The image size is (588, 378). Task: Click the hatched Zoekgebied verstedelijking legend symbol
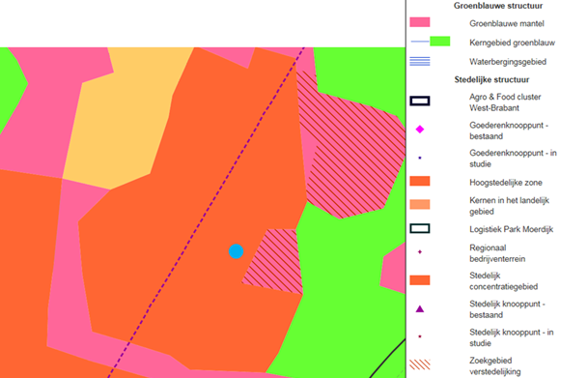coord(420,364)
